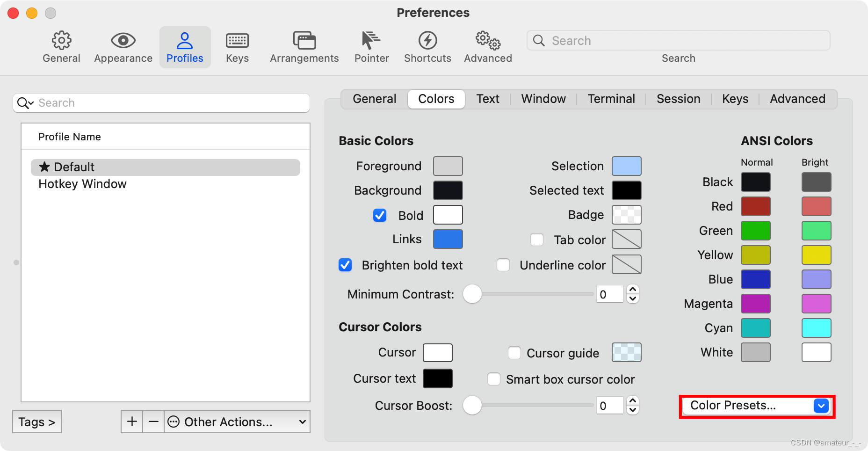
Task: Switch to the Window tab
Action: [543, 99]
